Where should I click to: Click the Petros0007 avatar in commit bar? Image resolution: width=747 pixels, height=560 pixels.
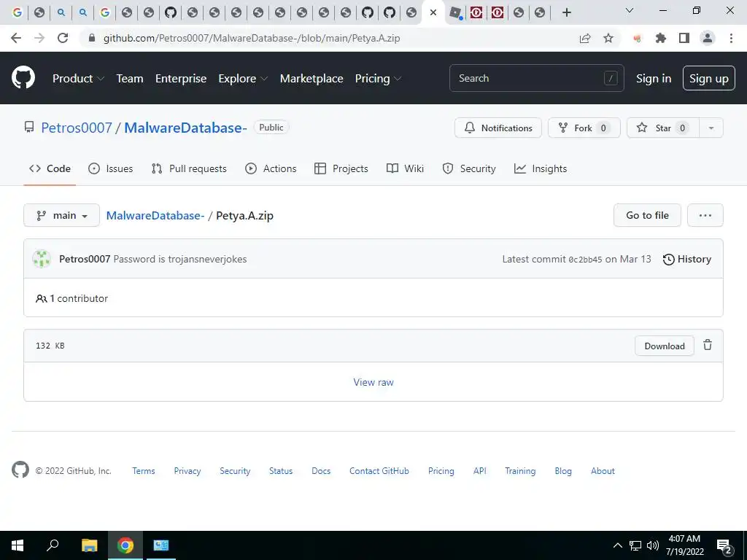coord(42,259)
